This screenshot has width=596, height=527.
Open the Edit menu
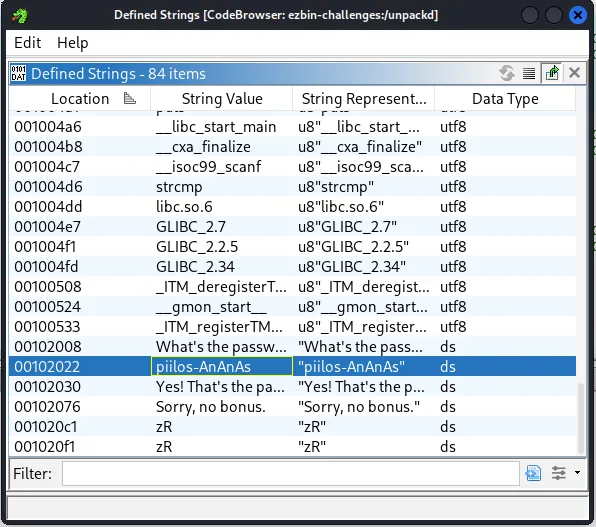[x=27, y=43]
